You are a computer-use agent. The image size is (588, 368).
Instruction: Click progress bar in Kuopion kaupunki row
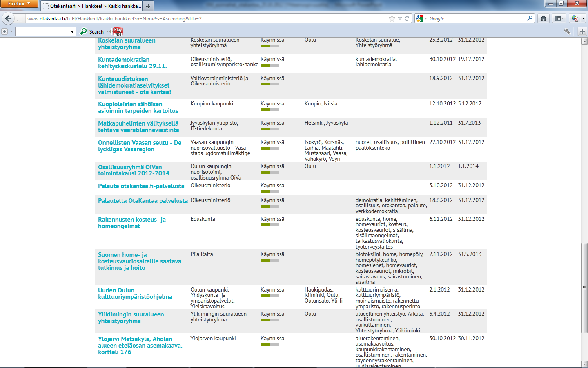tap(270, 110)
